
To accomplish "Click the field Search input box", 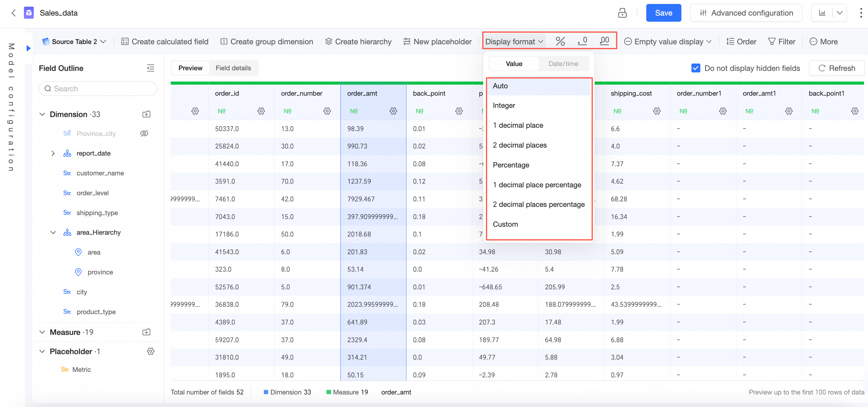I will point(98,89).
